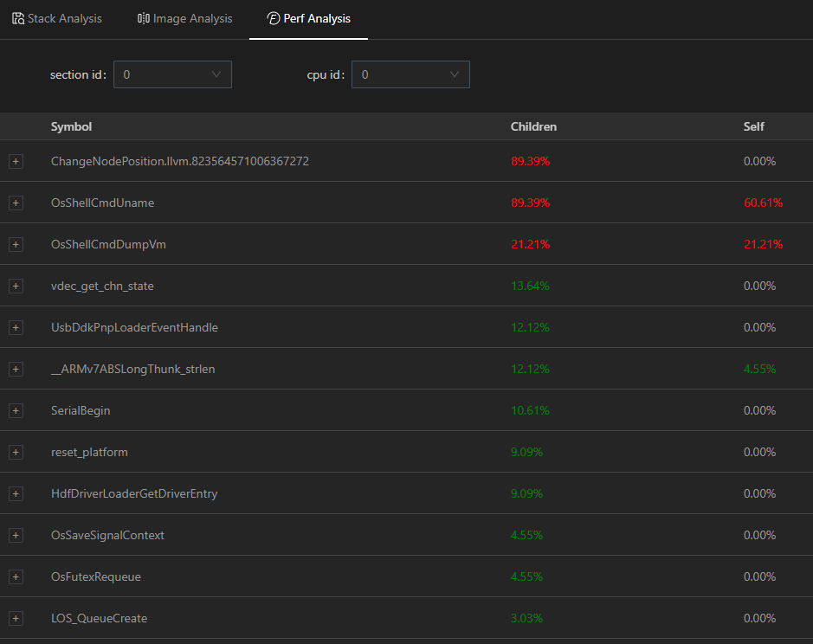Expand the OsFutexRequeue row
This screenshot has height=644, width=813.
(x=16, y=576)
